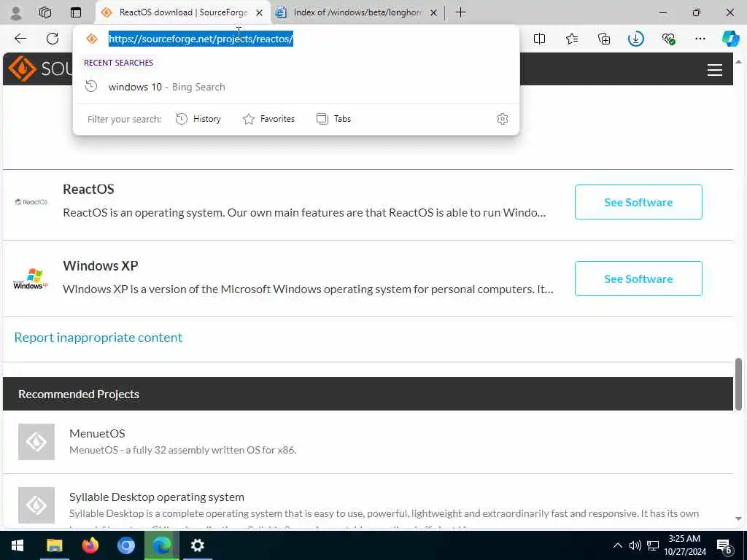Viewport: 747px width, 560px height.
Task: Click the SourceForge logo
Action: point(39,69)
